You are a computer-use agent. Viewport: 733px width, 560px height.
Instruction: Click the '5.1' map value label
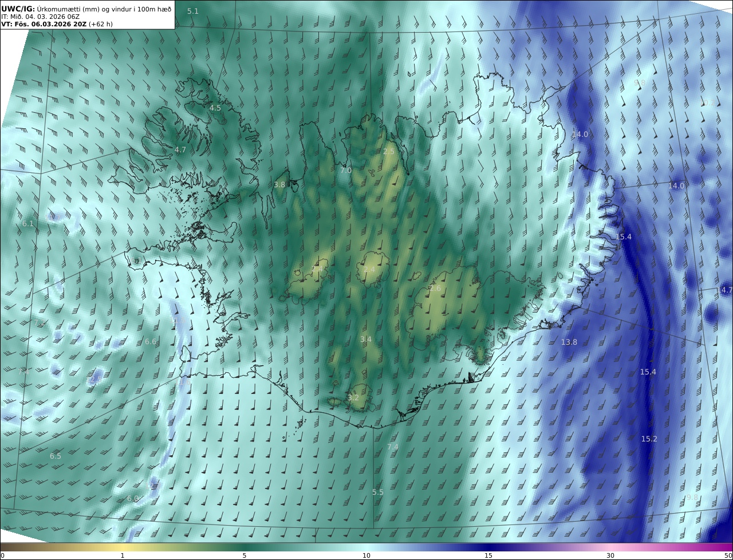point(193,11)
